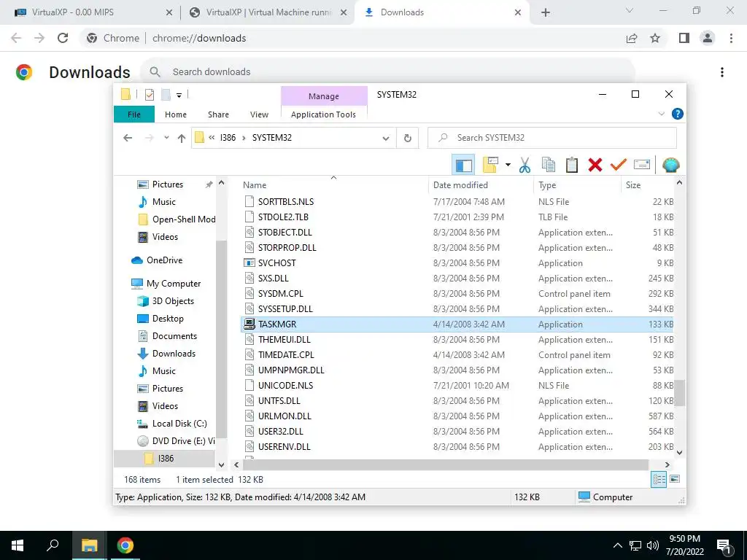The width and height of the screenshot is (747, 560).
Task: Open the Application Tools tab
Action: pos(323,114)
